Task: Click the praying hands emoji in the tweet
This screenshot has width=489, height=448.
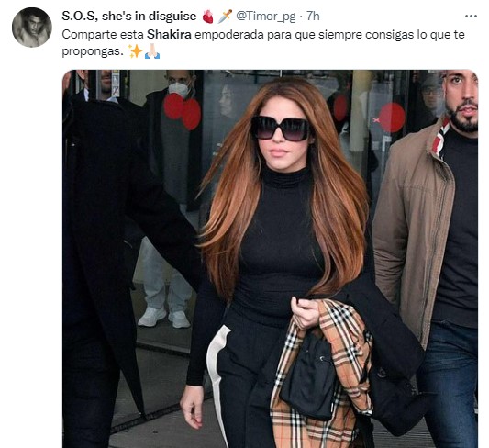Action: click(x=152, y=50)
